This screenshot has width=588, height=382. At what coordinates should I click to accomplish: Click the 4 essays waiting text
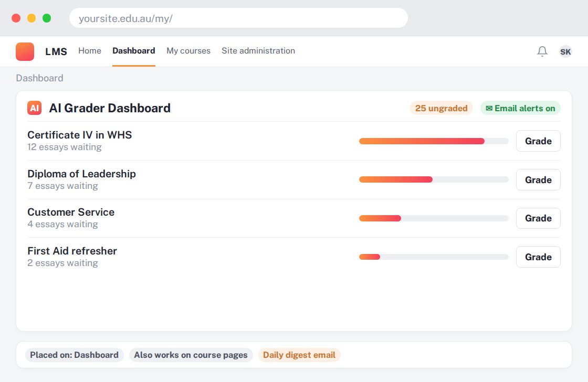tap(62, 224)
